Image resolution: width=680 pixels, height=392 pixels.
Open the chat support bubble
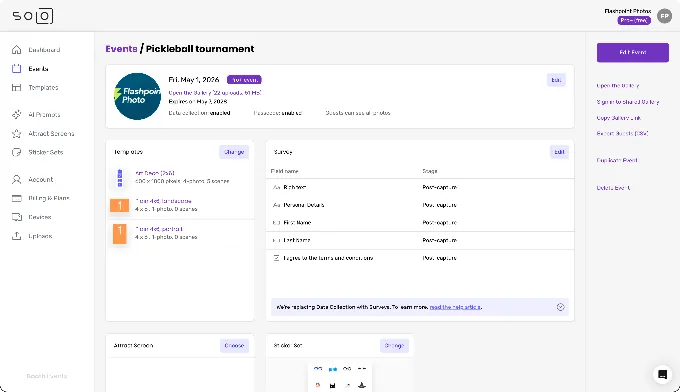(662, 374)
